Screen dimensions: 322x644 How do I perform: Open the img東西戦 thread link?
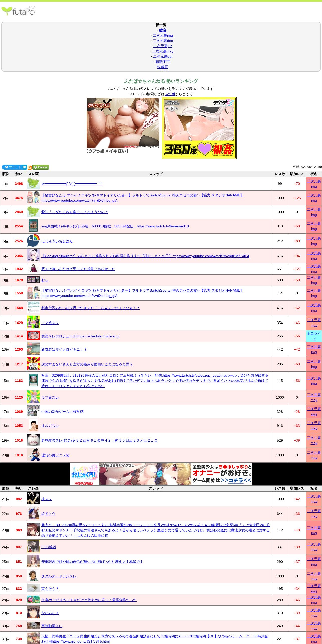(x=115, y=226)
